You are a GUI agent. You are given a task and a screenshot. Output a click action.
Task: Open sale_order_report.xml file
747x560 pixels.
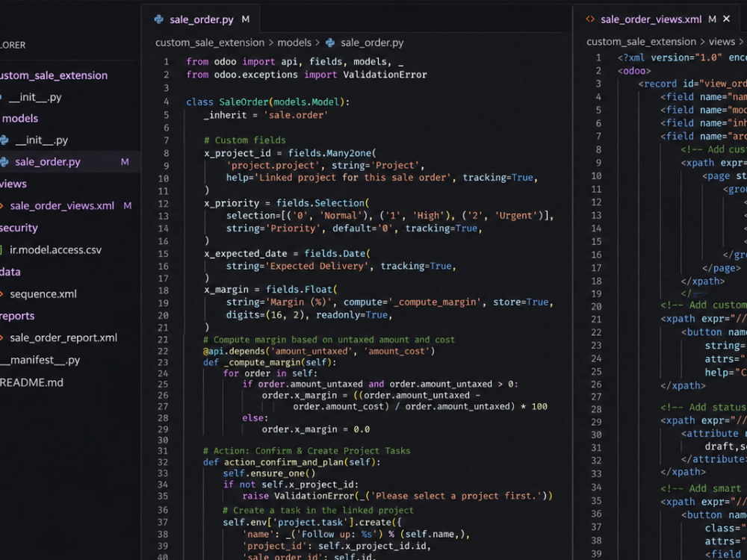pos(63,337)
